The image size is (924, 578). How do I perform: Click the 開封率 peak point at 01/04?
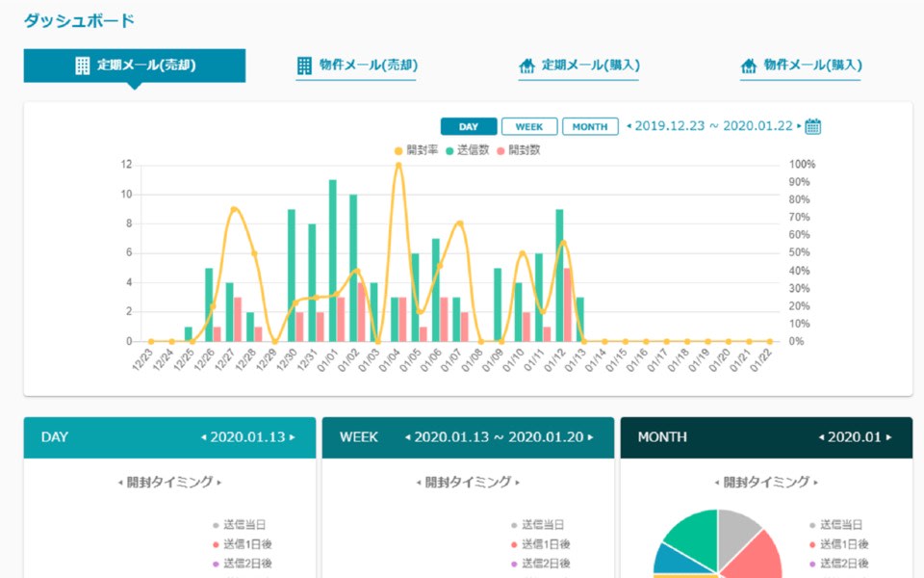click(x=398, y=165)
